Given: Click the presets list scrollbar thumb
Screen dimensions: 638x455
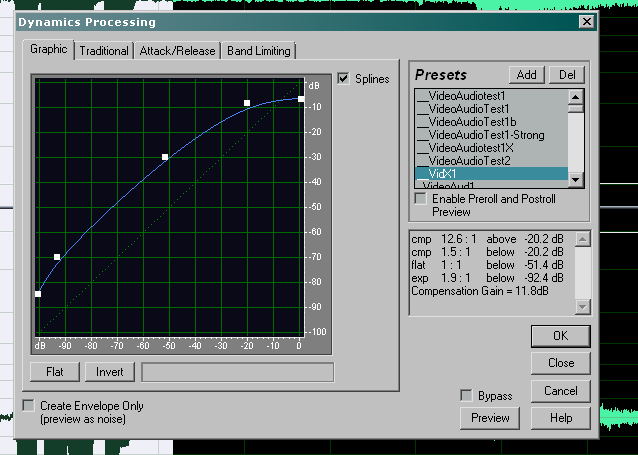Looking at the screenshot, I should pyautogui.click(x=576, y=108).
